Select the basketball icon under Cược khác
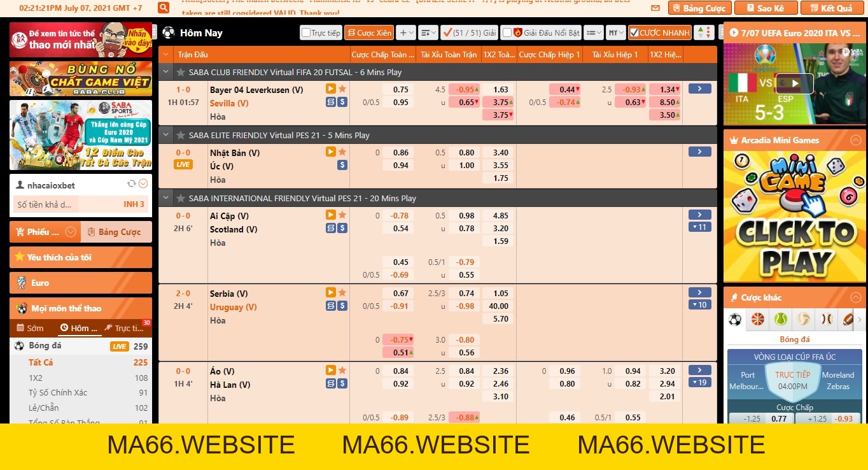This screenshot has width=868, height=470. (757, 319)
